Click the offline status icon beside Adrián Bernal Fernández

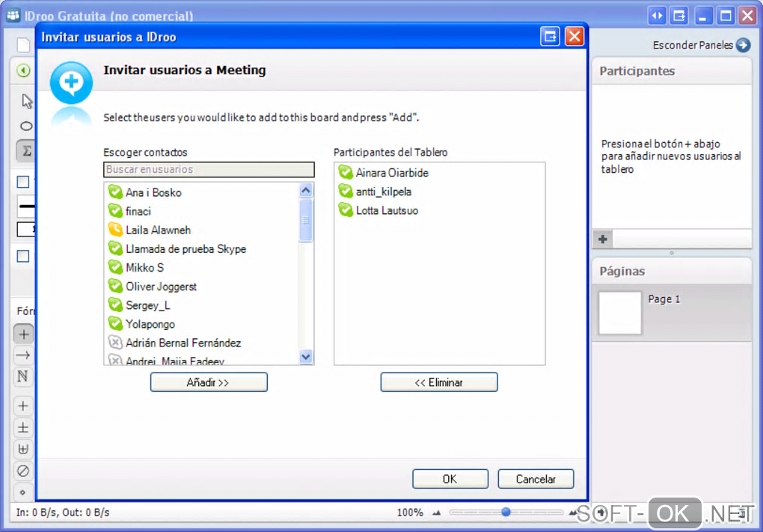pos(115,343)
